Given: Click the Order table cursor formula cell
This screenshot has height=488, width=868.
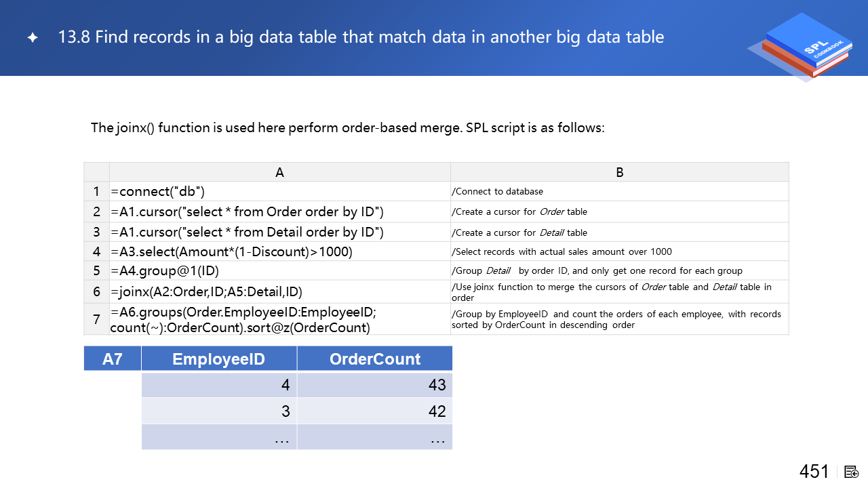Looking at the screenshot, I should 279,212.
